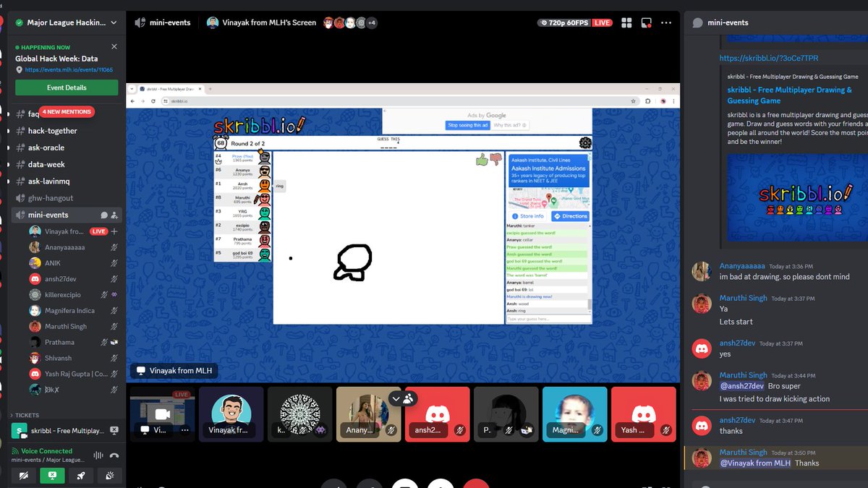
Task: Dismiss the Happening Now event banner
Action: (114, 47)
